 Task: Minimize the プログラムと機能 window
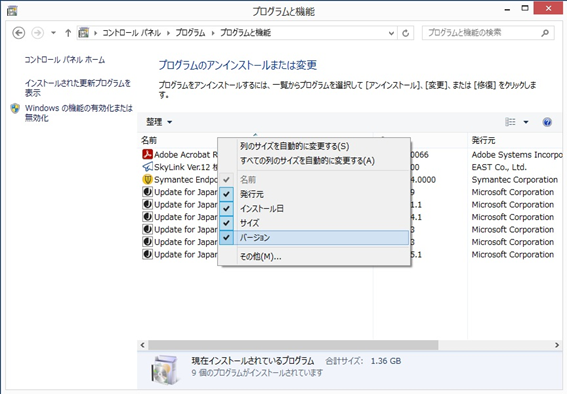click(x=507, y=10)
